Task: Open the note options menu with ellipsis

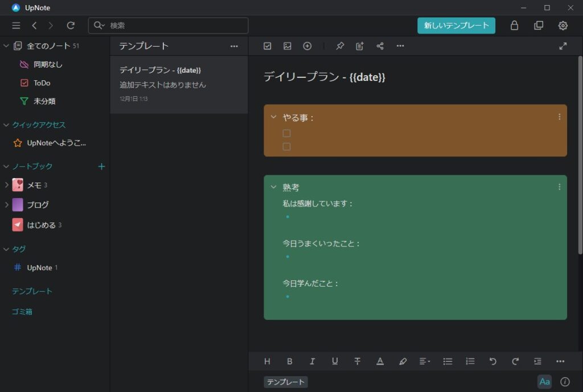Action: [400, 46]
